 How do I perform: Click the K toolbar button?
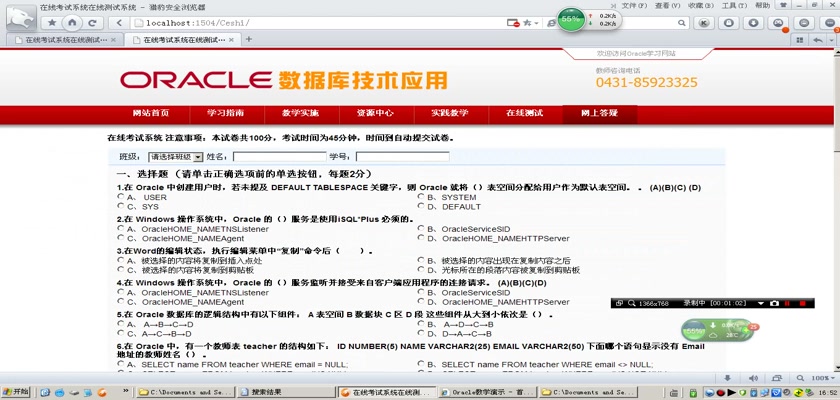tap(704, 23)
